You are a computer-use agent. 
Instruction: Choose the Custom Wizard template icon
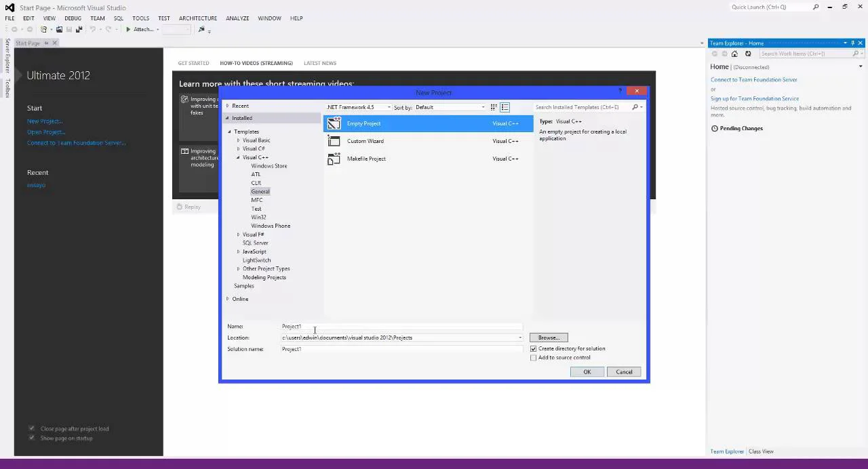pos(334,141)
